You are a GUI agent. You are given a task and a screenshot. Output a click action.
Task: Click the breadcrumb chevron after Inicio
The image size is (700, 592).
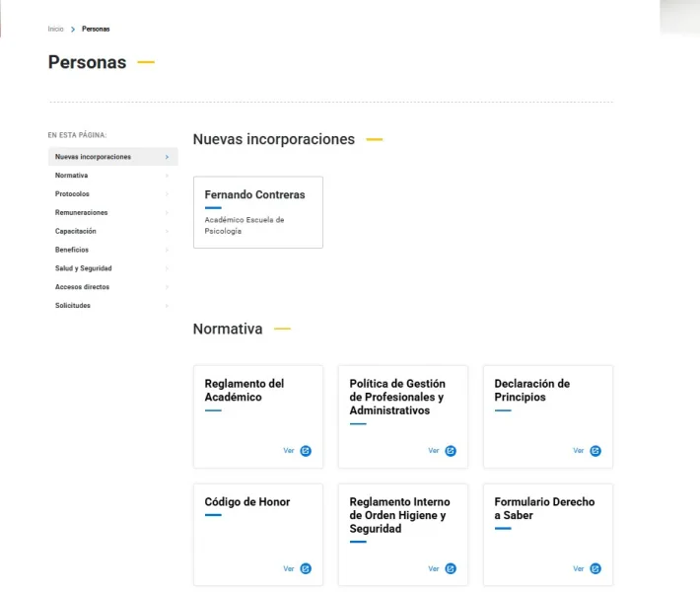click(x=73, y=29)
